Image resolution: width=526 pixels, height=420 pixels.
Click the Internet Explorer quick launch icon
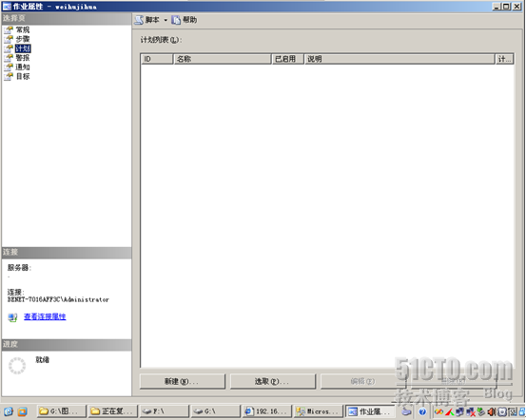[9, 411]
